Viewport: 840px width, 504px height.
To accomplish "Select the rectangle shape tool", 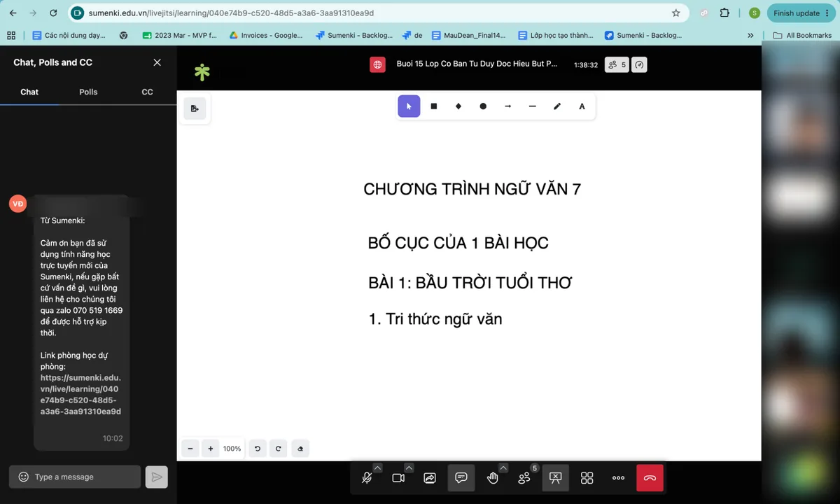I will pos(434,106).
